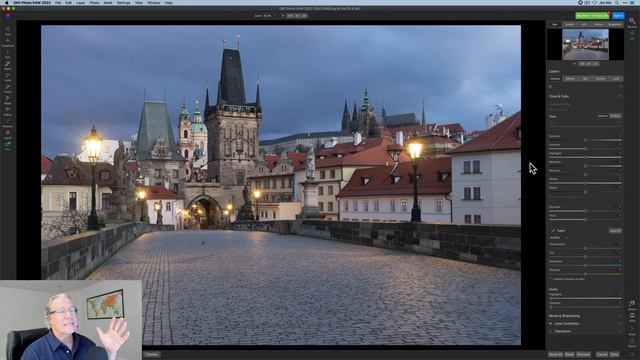Open macOS Spotlight search

[617, 2]
